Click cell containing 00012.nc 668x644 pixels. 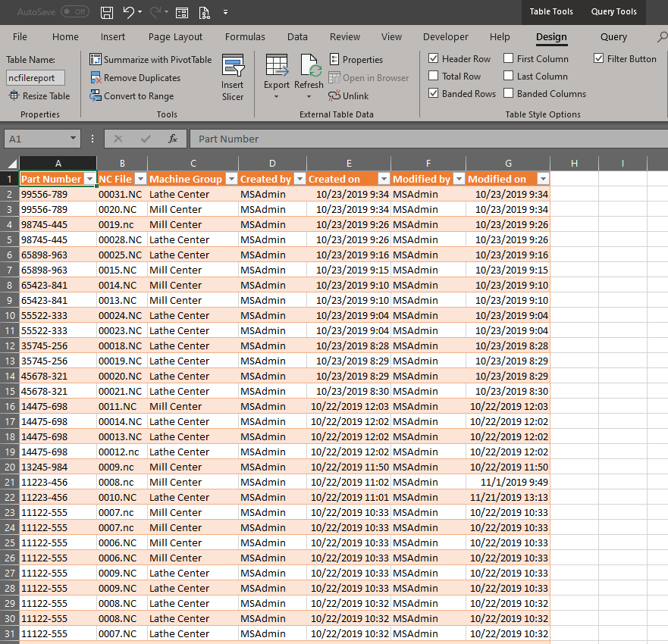122,452
